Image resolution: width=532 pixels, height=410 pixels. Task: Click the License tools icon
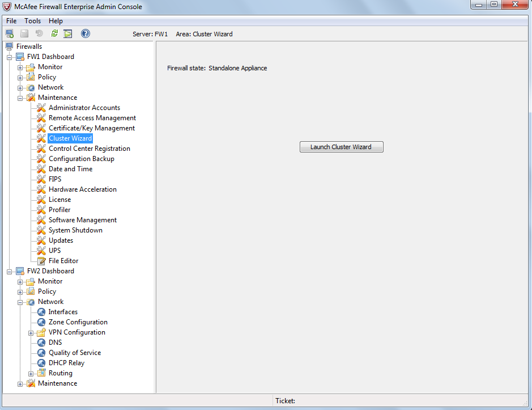41,200
